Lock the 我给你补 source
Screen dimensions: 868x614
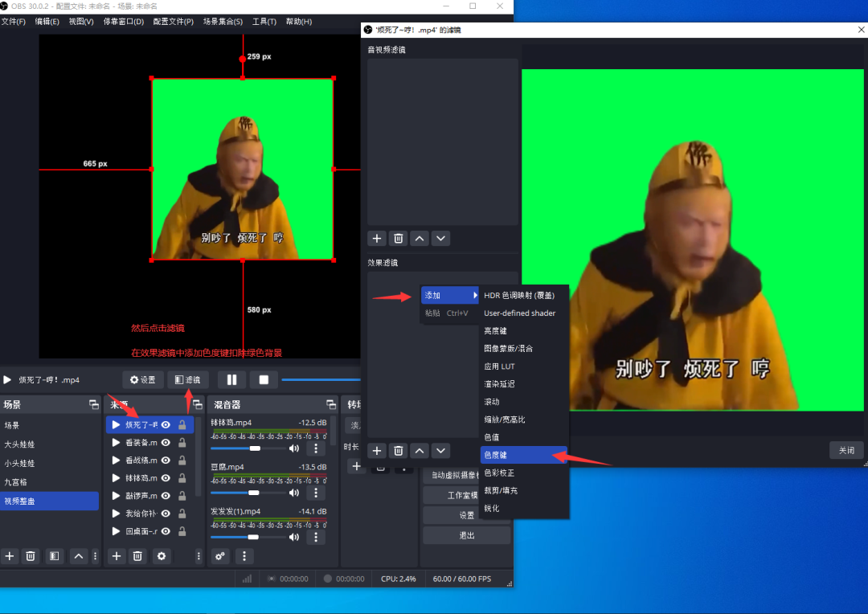[x=182, y=514]
